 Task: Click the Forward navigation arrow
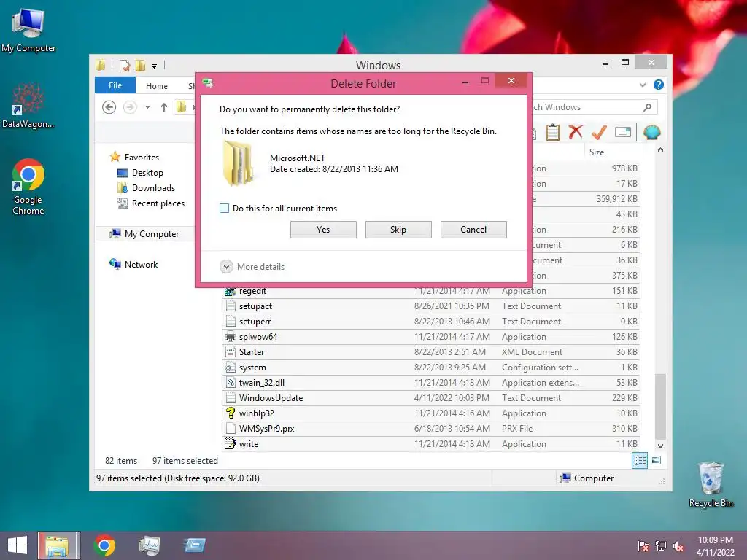tap(130, 107)
